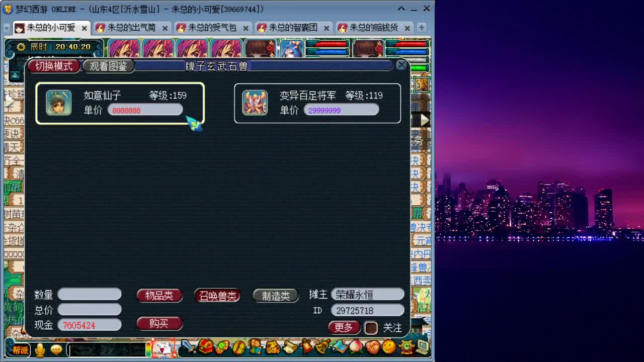The width and height of the screenshot is (644, 362).
Task: Open the red treasure chest inventory icon
Action: (205, 346)
